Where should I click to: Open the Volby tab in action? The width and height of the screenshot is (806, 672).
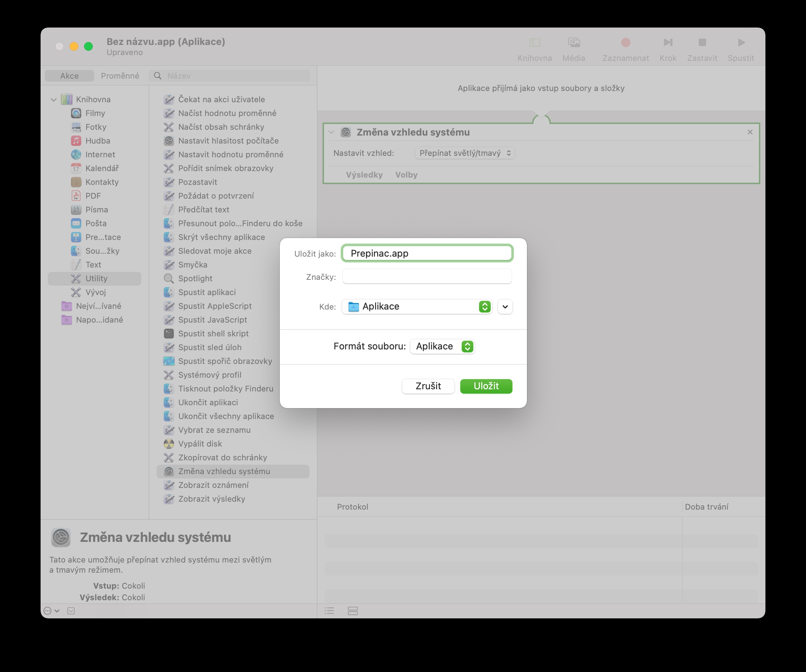click(x=406, y=175)
